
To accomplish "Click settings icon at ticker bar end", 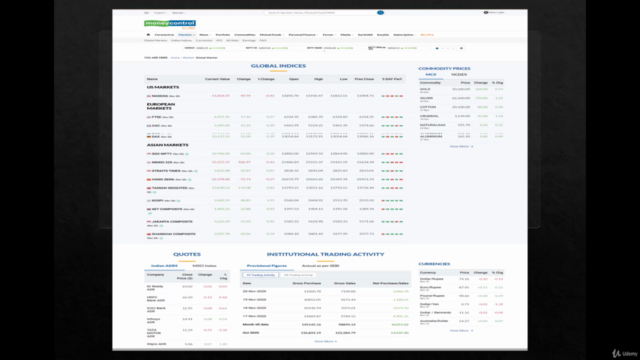I will click(x=461, y=48).
